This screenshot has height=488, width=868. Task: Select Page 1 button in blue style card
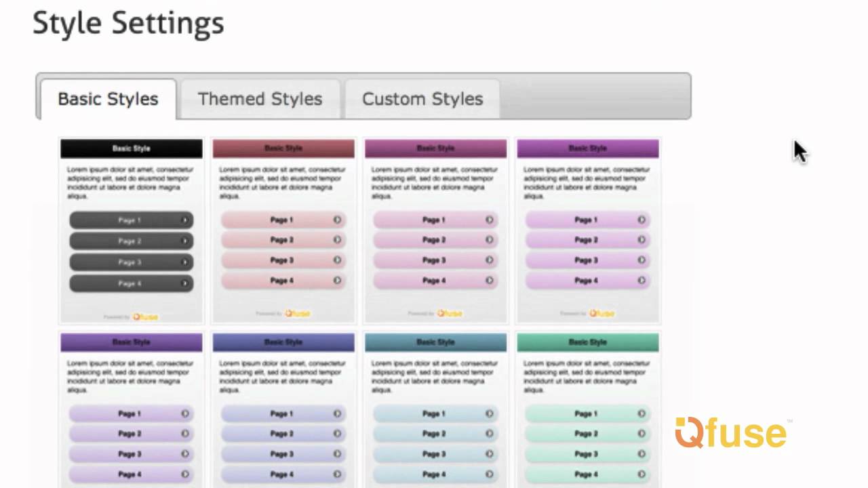coord(283,413)
